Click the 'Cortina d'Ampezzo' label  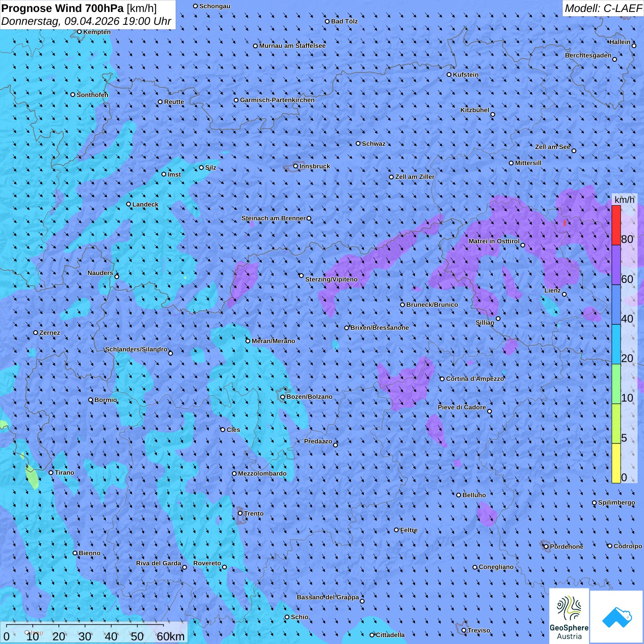475,379
